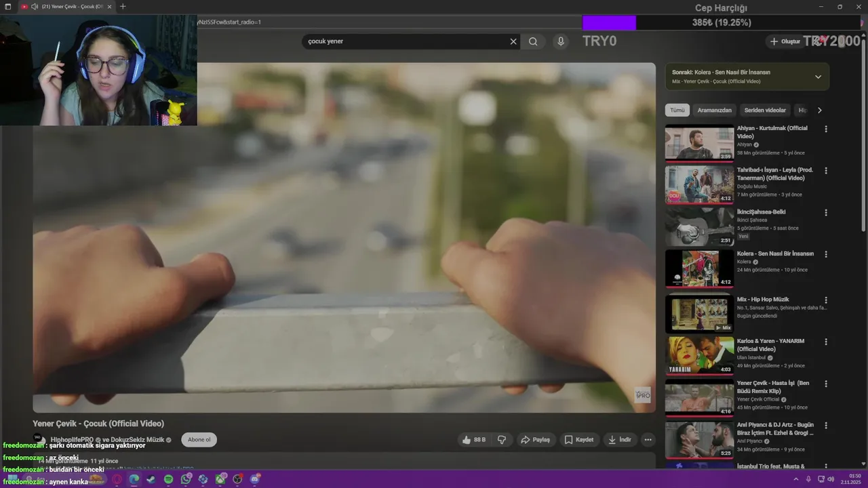This screenshot has width=868, height=488.
Task: Open Steam from taskbar
Action: point(151,479)
